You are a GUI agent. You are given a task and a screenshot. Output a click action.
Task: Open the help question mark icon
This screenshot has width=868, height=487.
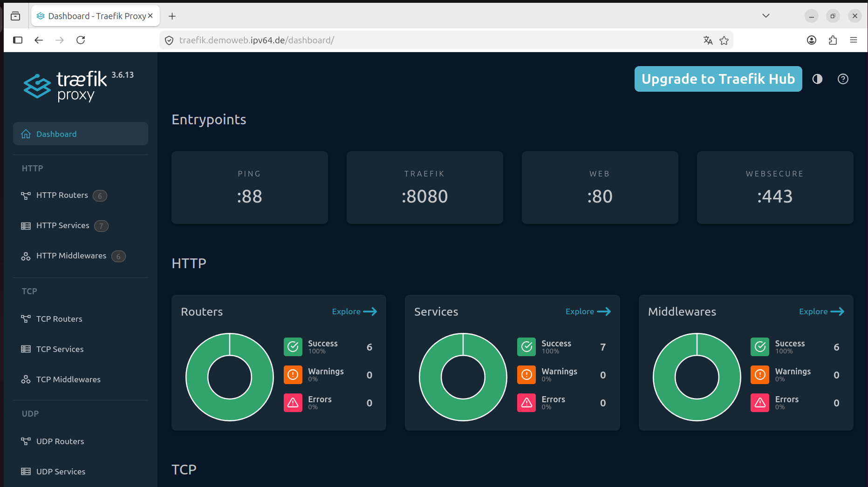pos(843,79)
